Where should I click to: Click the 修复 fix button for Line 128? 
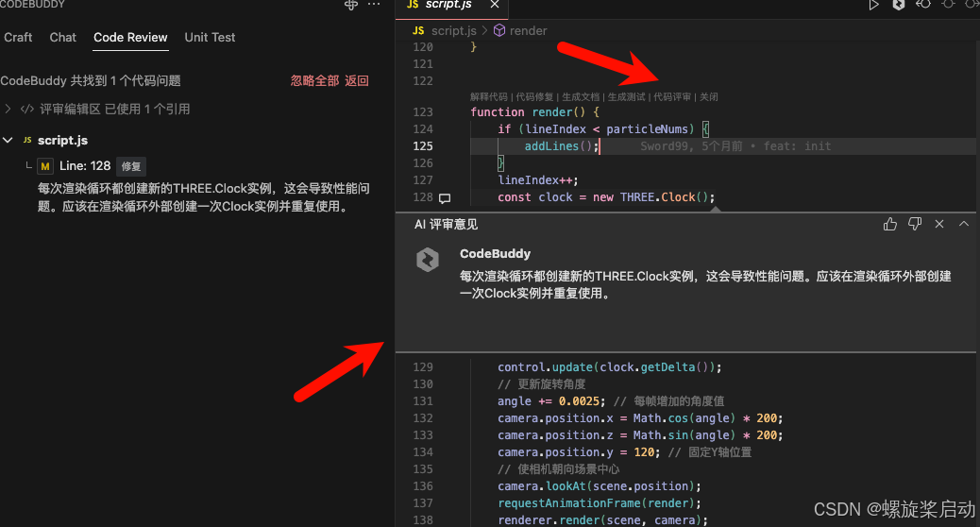130,166
